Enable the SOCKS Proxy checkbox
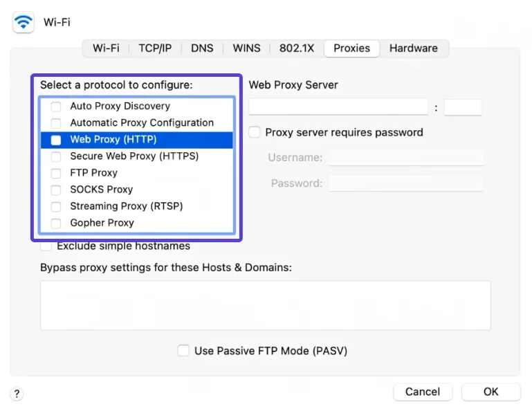The height and width of the screenshot is (409, 532). (x=56, y=190)
